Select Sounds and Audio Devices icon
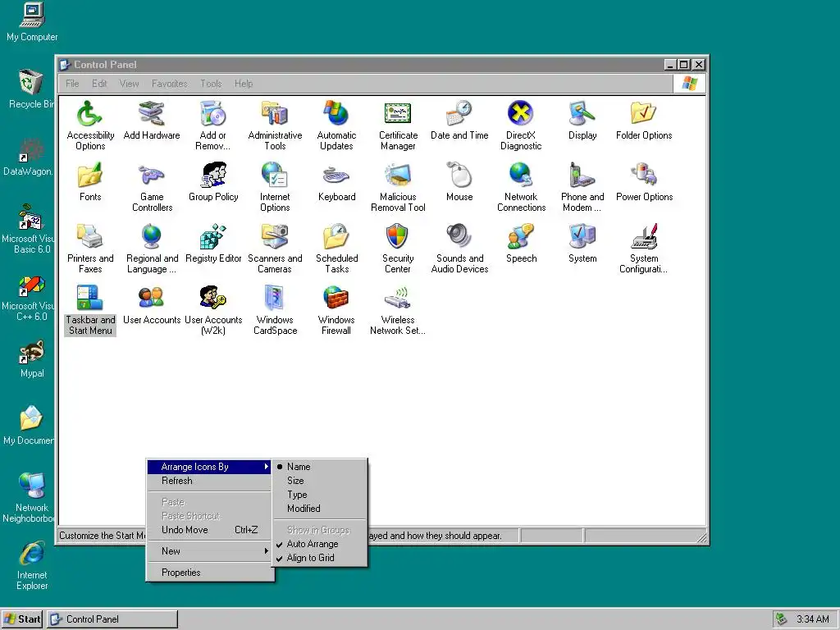This screenshot has height=630, width=840. 459,237
